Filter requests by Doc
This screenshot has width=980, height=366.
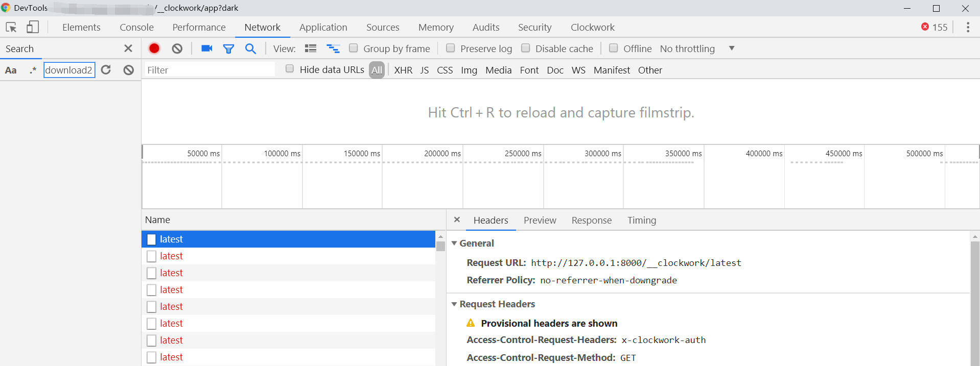(555, 70)
